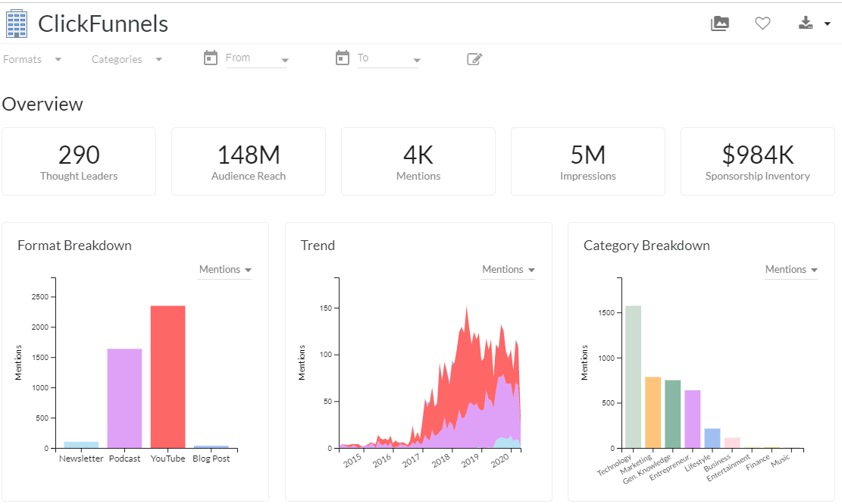
Task: Open the Categories filter dropdown
Action: click(127, 59)
